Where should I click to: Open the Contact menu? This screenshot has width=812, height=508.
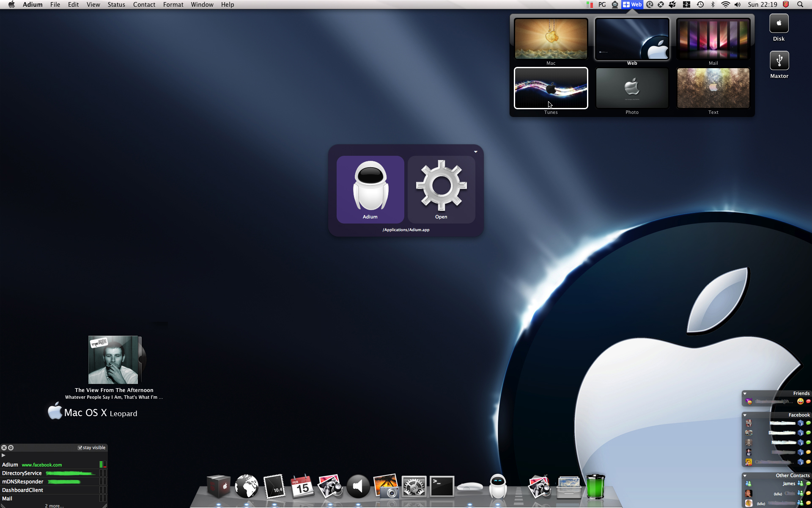(144, 5)
